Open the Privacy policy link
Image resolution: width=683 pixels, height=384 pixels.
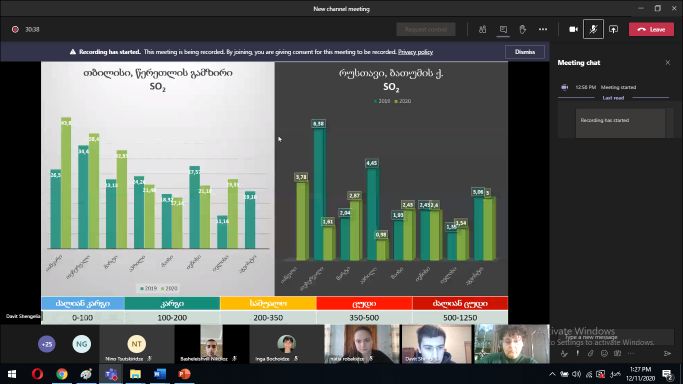[x=415, y=52]
